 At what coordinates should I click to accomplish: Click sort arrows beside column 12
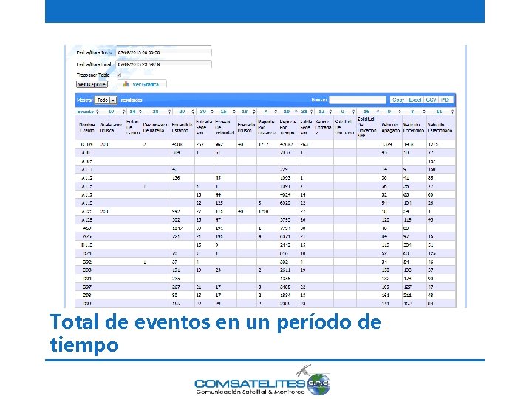click(330, 112)
